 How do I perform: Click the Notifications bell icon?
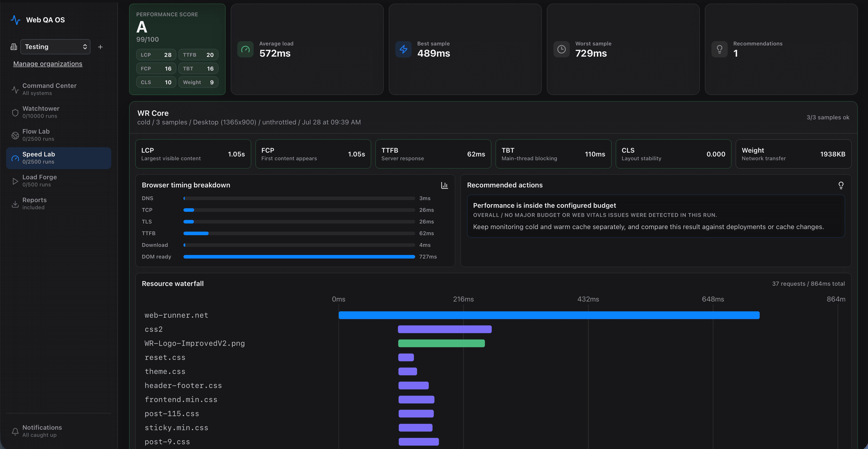tap(15, 431)
